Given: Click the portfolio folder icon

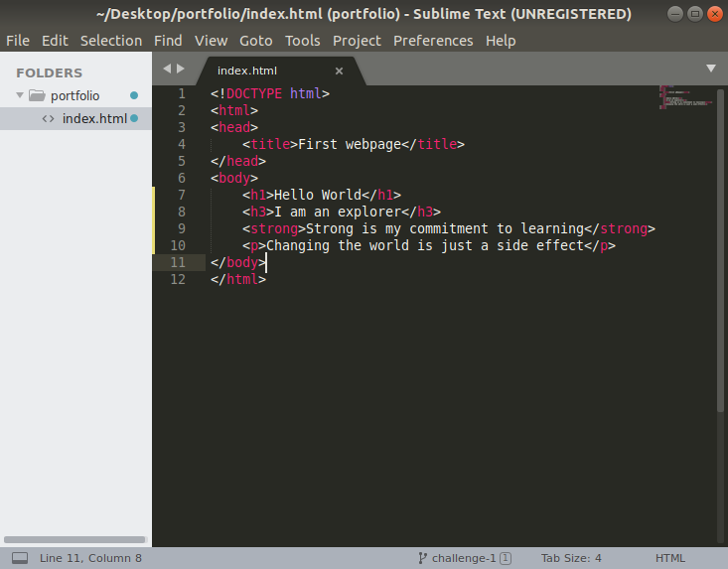Looking at the screenshot, I should tap(37, 95).
